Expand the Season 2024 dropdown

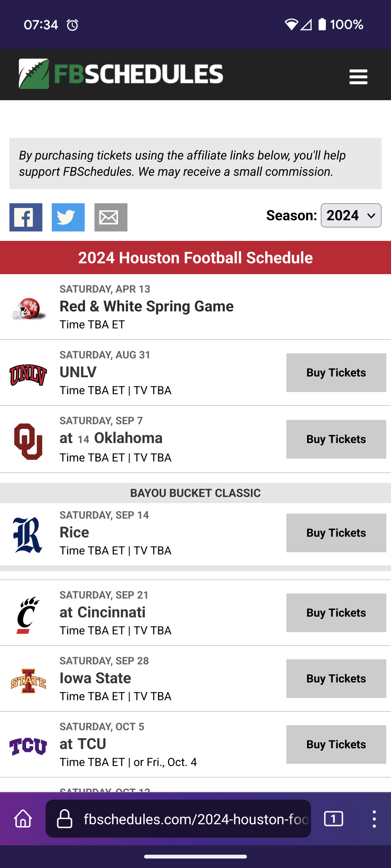pos(351,216)
